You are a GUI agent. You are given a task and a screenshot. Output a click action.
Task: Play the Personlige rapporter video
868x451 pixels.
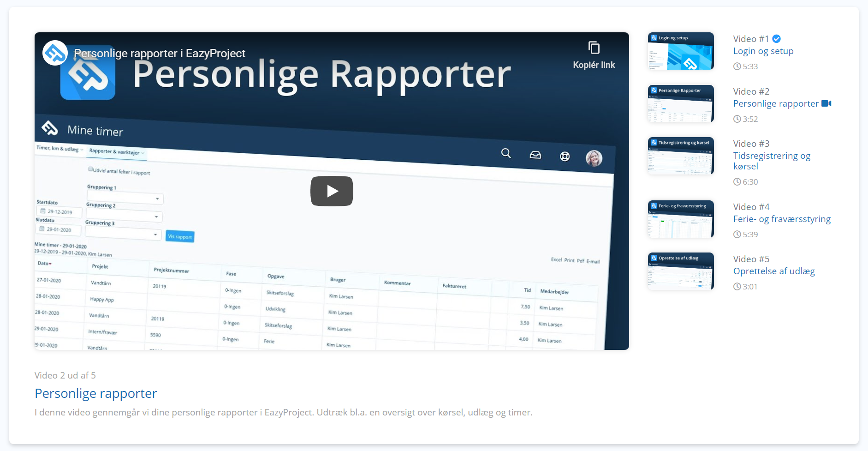[x=332, y=191]
